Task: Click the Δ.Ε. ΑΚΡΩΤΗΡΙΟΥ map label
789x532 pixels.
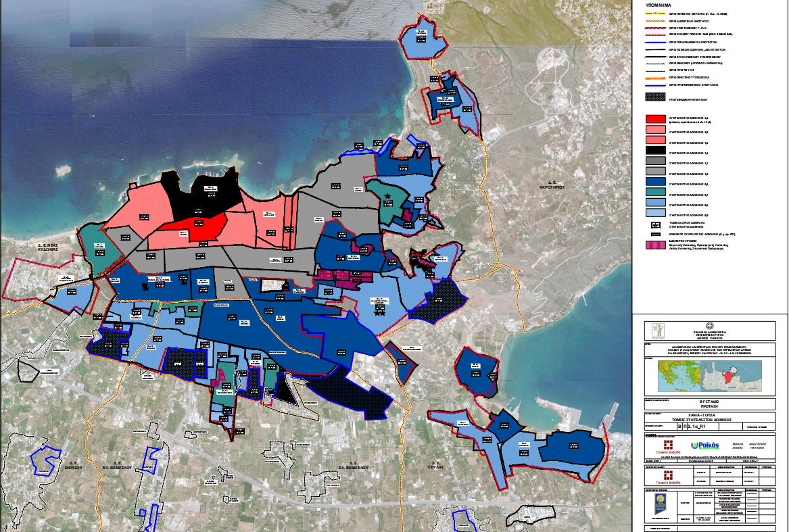Action: [x=552, y=185]
